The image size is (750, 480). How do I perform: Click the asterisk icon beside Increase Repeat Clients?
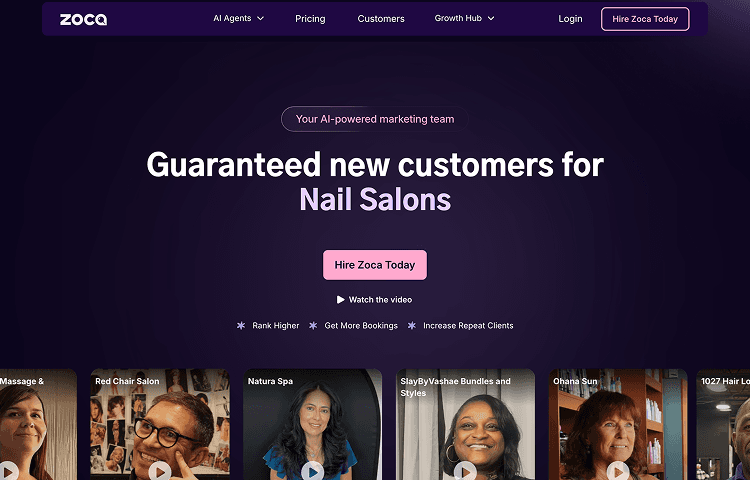(x=412, y=326)
